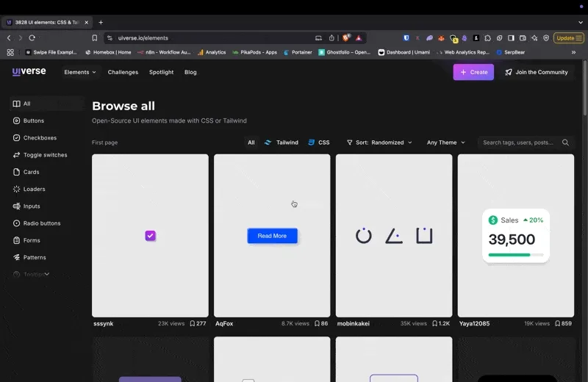Click bookmark icon on sssynk card

pos(193,323)
